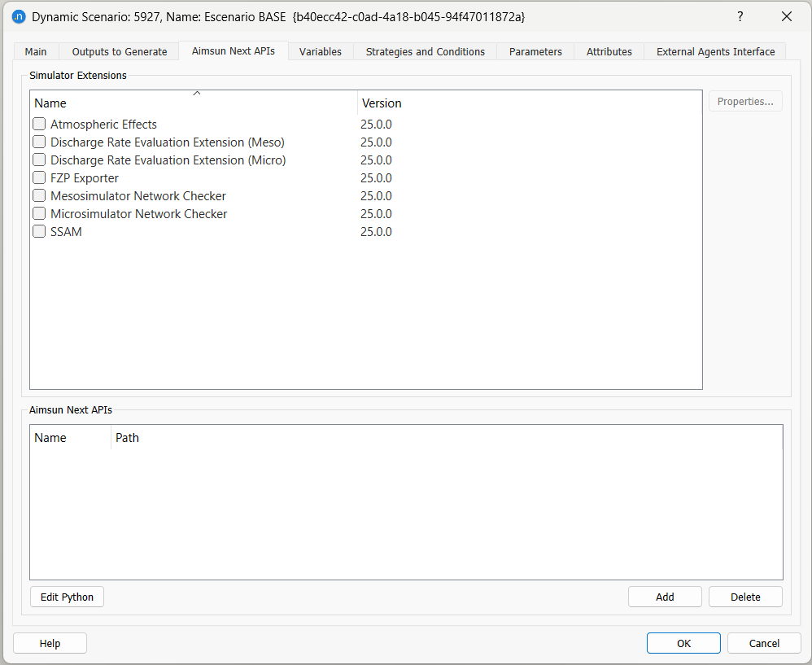Switch to the Main tab
Image resolution: width=812 pixels, height=665 pixels.
[x=36, y=51]
